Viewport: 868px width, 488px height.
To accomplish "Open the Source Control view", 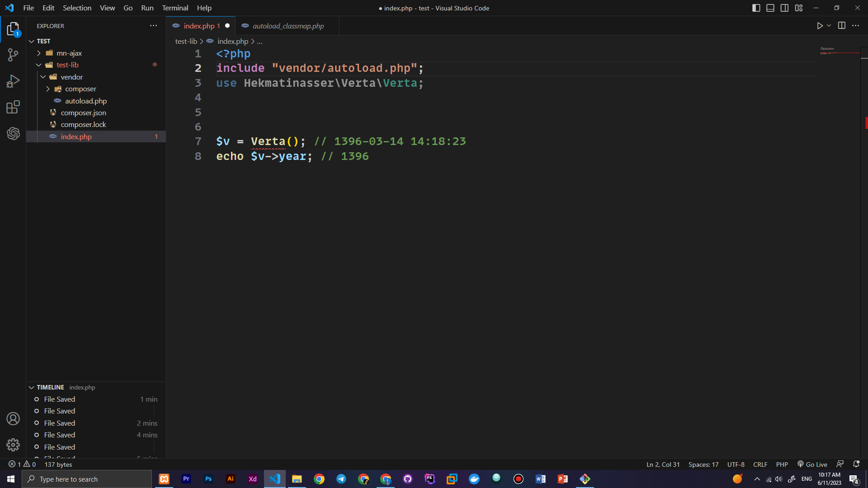I will (x=13, y=55).
